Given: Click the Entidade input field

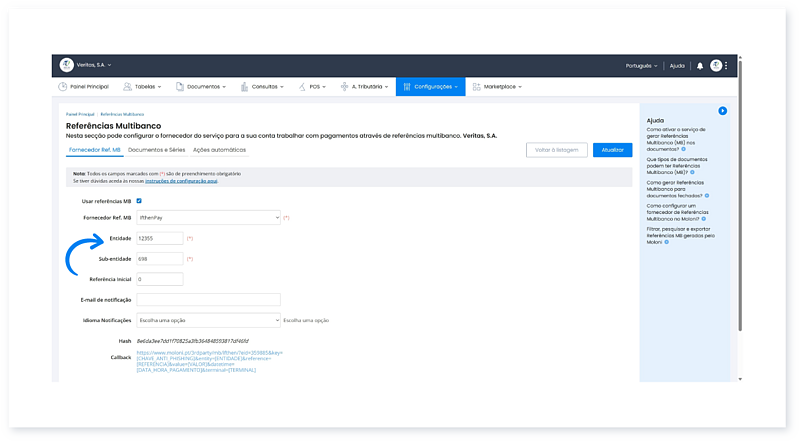Looking at the screenshot, I should coord(160,238).
